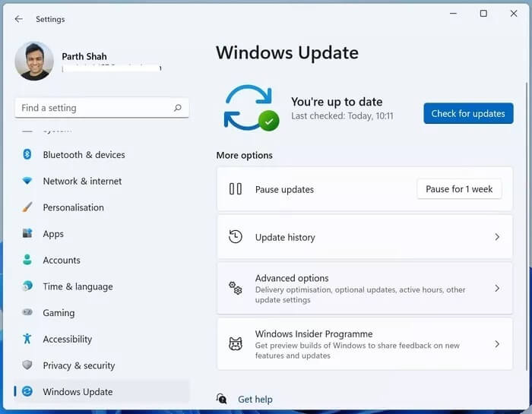Click Pause for 1 week button
The image size is (532, 414).
tap(459, 189)
